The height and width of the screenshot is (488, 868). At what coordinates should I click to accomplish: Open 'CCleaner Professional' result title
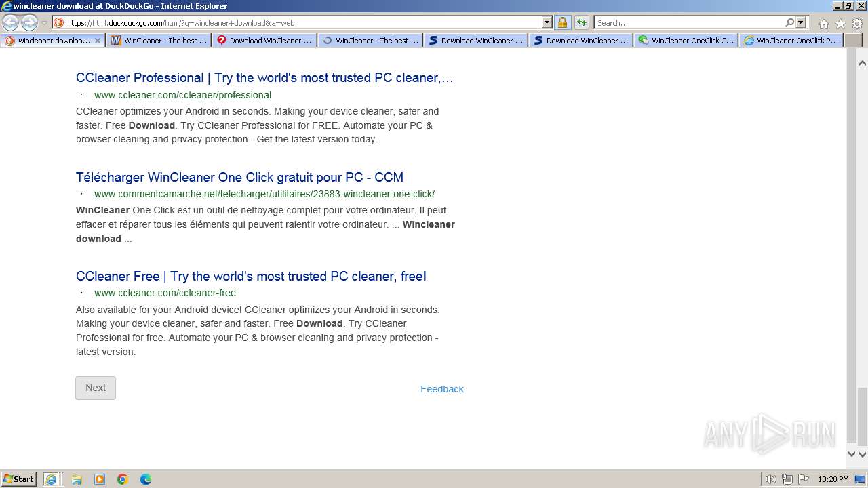(x=264, y=77)
